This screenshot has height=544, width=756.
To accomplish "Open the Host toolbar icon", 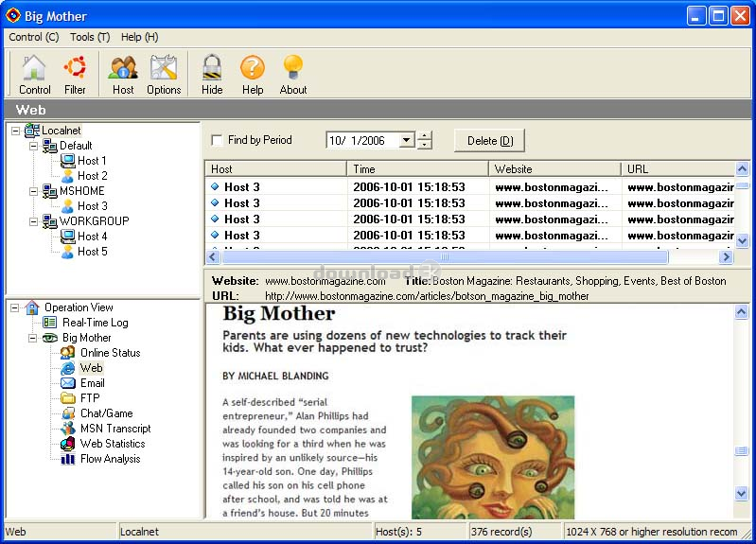I will [x=123, y=75].
